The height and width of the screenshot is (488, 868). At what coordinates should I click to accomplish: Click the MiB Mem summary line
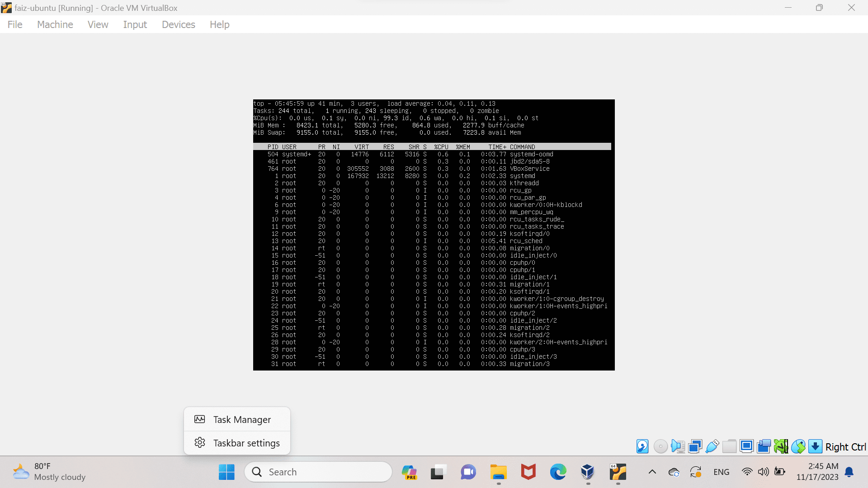pos(389,125)
